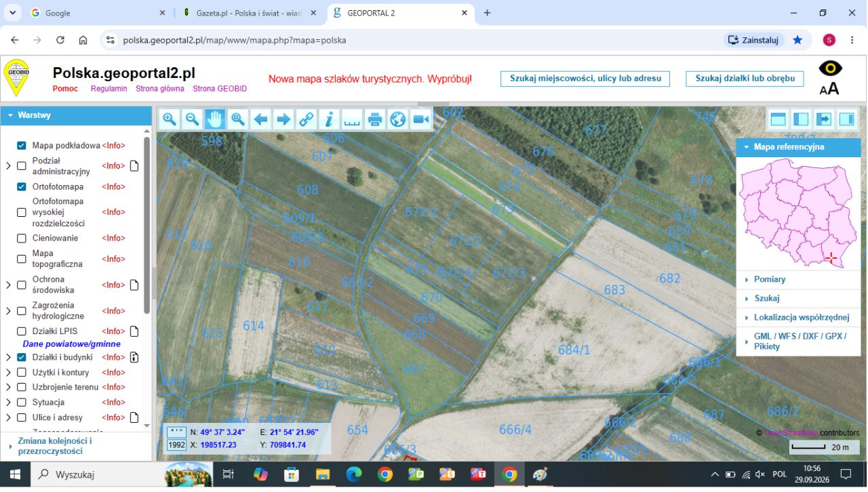Screen dimensions: 868x492
Task: Enable the Cieniowanie layer checkbox
Action: (22, 238)
